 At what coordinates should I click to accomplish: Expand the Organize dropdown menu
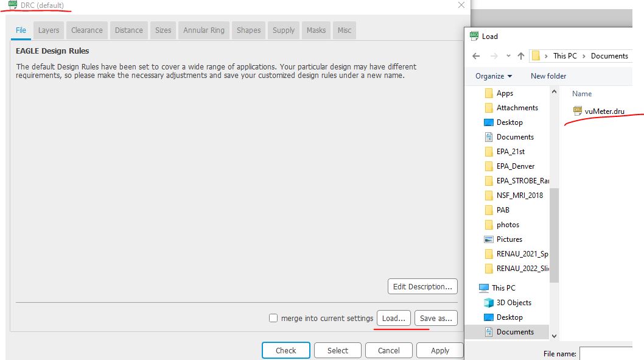(494, 76)
